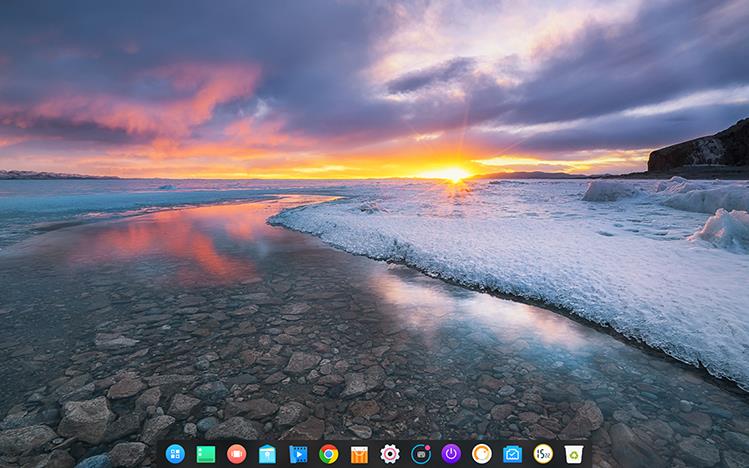749x468 pixels.
Task: Click the setting sun on the wallpaper
Action: tap(456, 173)
